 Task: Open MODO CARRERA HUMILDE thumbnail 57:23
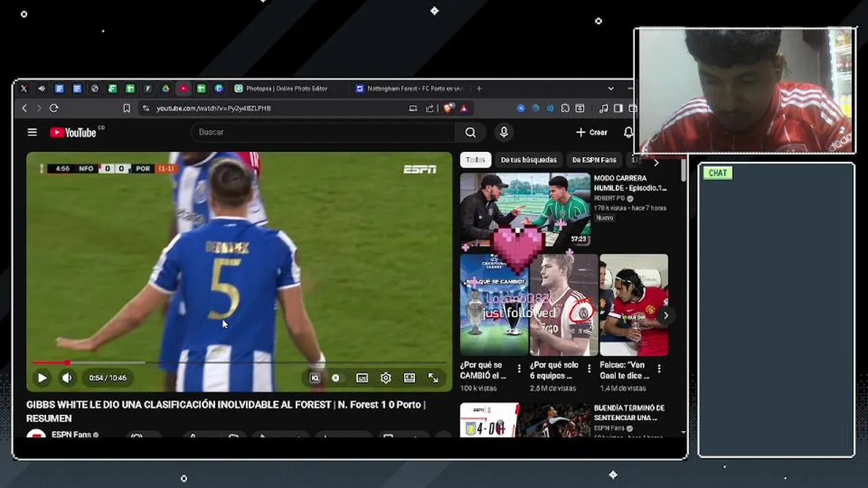(525, 209)
